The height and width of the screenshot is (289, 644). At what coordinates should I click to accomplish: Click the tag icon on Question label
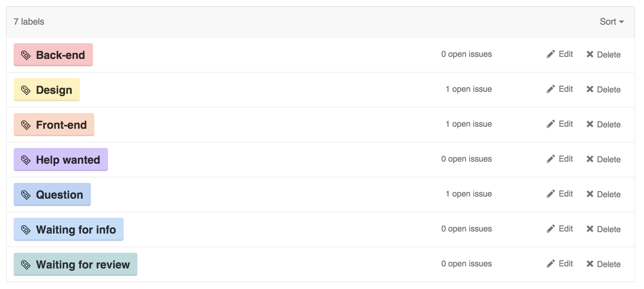[26, 195]
